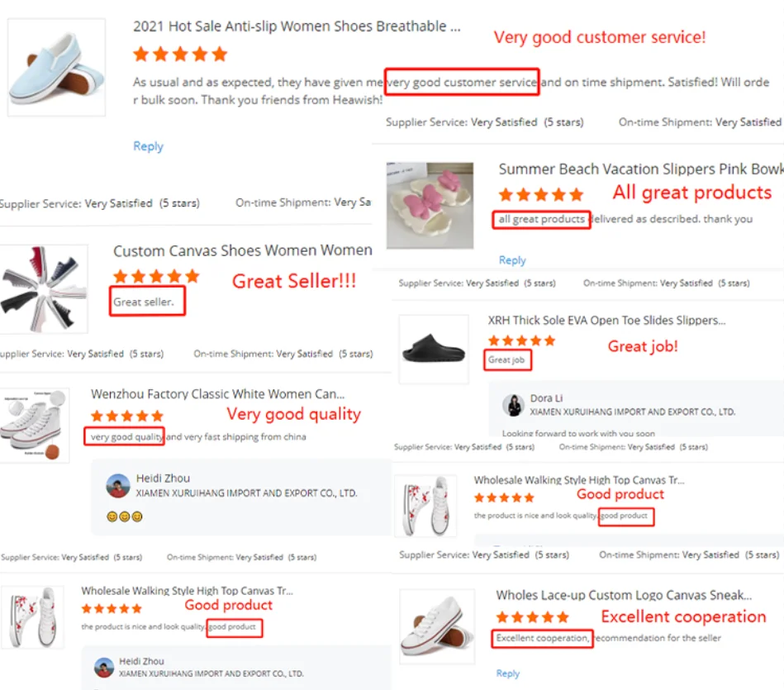The image size is (784, 690).
Task: Click the company name under Dora Li
Action: (632, 412)
